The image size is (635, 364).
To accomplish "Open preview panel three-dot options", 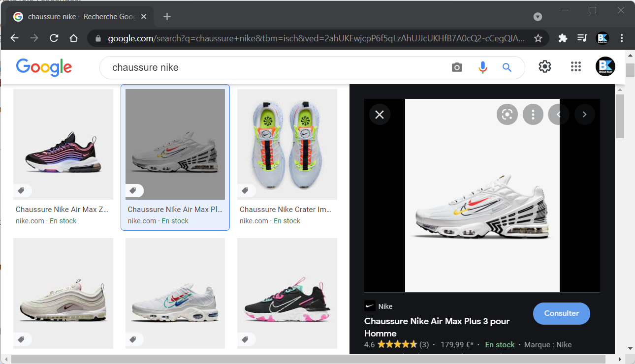I will [533, 115].
